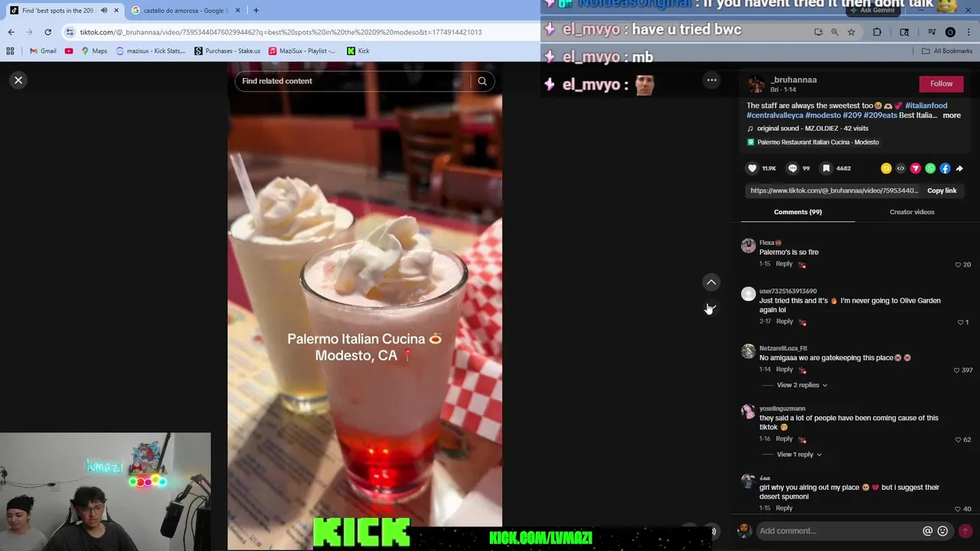The width and height of the screenshot is (980, 551).
Task: Switch to castello do amorosa Google tab
Action: tap(184, 11)
